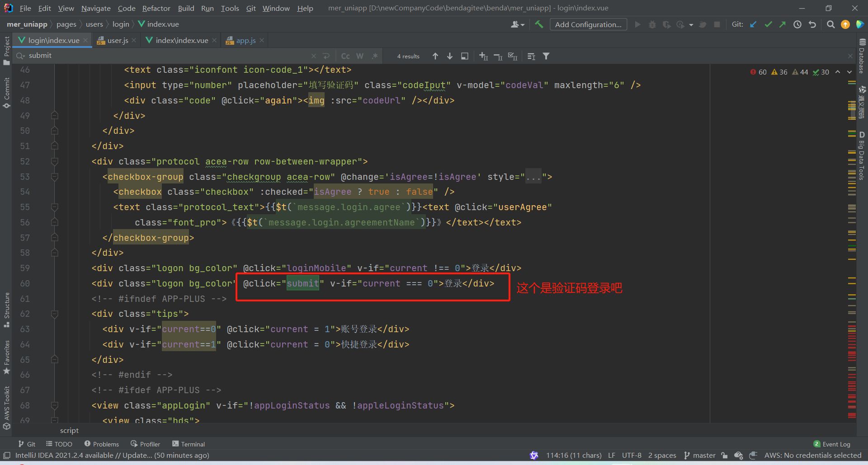Viewport: 868px width, 465px height.
Task: Collapse fold marker at line 52
Action: point(55,161)
